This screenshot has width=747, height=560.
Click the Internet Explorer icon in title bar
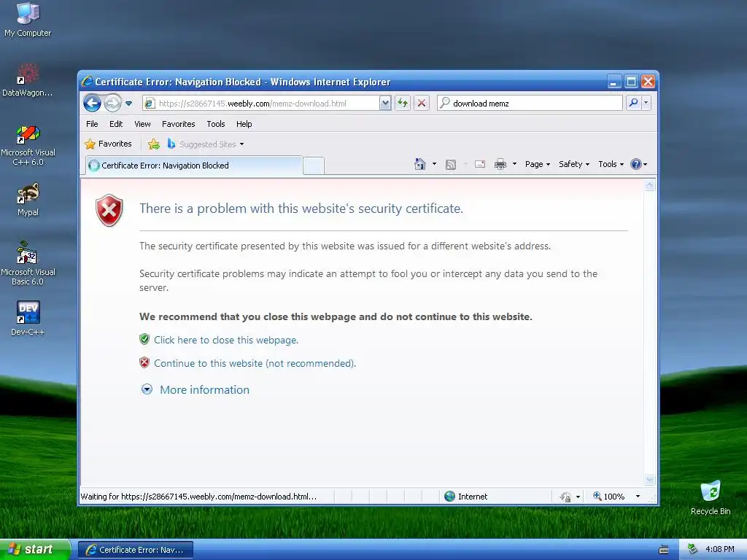pyautogui.click(x=87, y=82)
